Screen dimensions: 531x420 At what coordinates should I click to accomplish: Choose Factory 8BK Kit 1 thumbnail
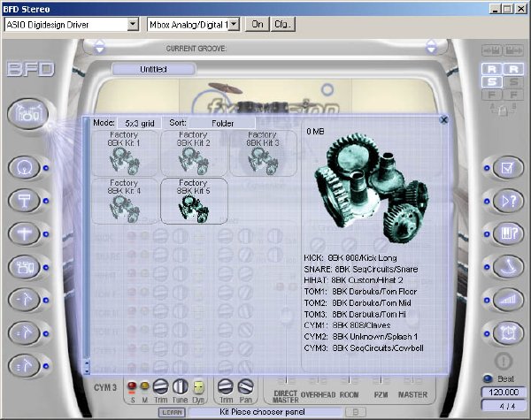pos(124,153)
